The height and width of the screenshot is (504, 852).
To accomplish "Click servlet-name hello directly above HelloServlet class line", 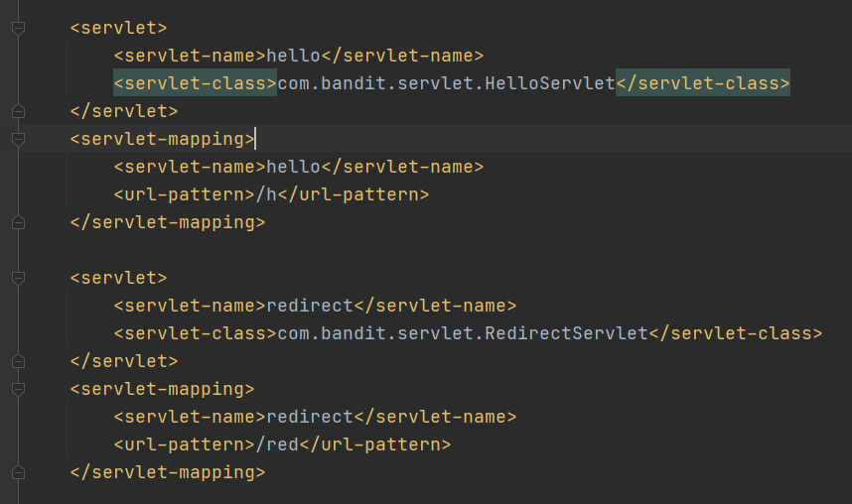I will pos(293,56).
